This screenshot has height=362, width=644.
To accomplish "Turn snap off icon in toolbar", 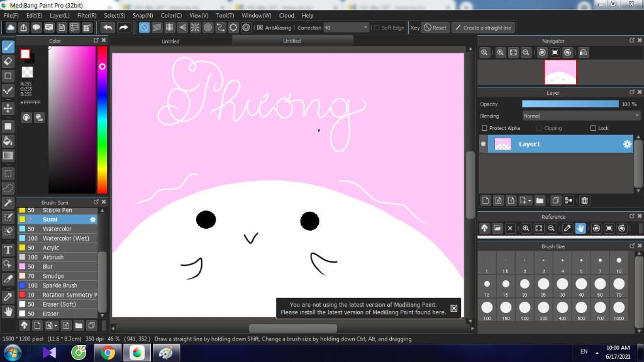I will [x=144, y=28].
